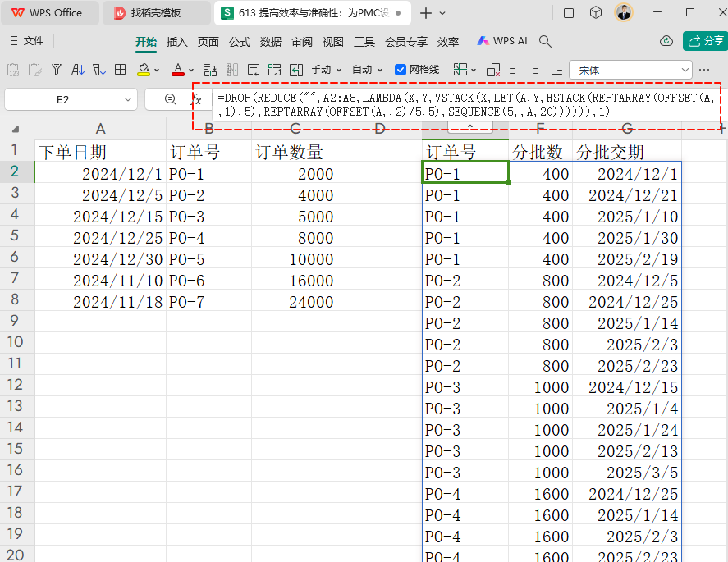Open the 手动 dropdown
Image resolution: width=728 pixels, height=562 pixels.
click(x=326, y=70)
